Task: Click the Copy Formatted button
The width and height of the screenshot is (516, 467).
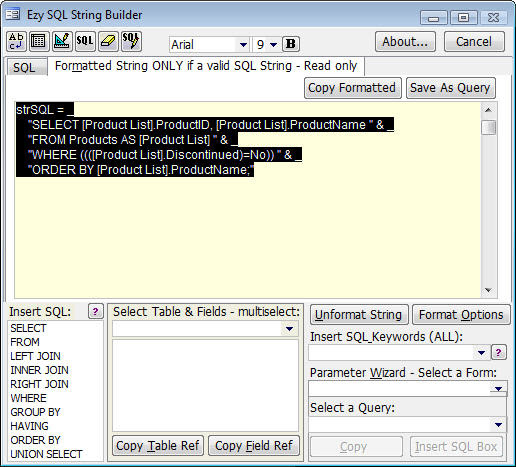Action: tap(353, 88)
